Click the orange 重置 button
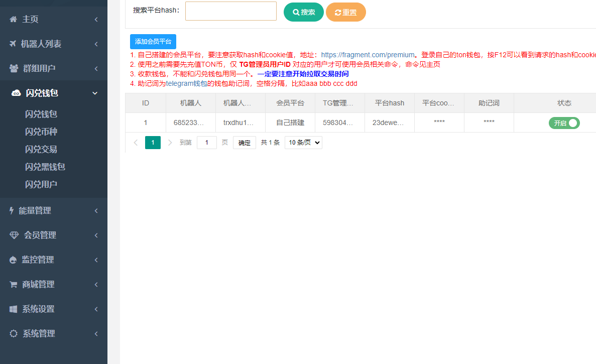 point(346,12)
